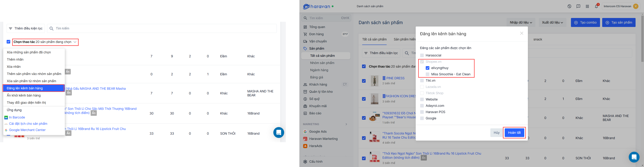Click the Google Merchant Center G icon

[x=6, y=130]
